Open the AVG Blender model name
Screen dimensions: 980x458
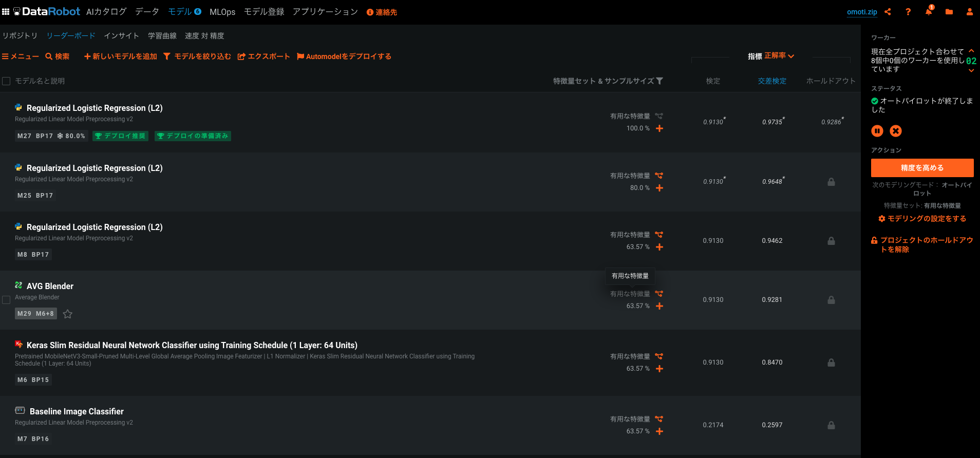(x=50, y=286)
